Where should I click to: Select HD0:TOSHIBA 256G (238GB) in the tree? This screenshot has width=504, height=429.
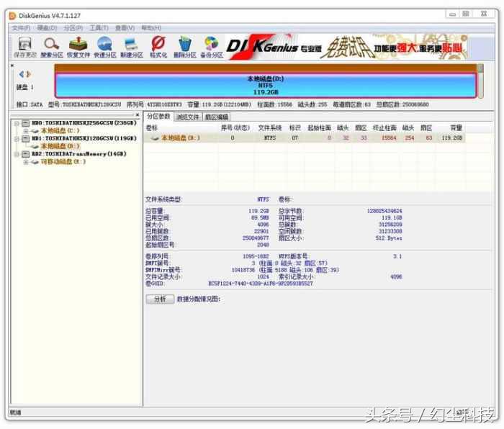tap(84, 123)
